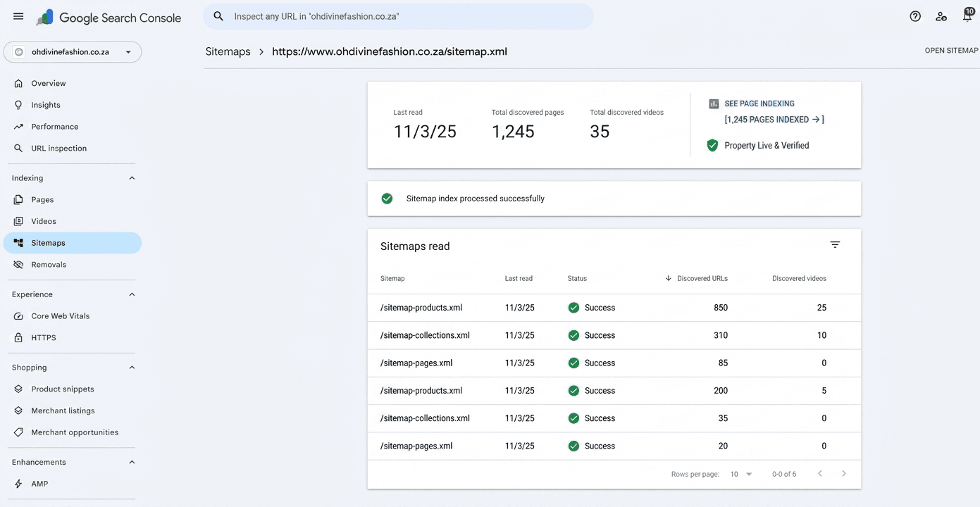Image resolution: width=980 pixels, height=507 pixels.
Task: Click the bar chart icon beside See Page Indexing
Action: coord(713,104)
